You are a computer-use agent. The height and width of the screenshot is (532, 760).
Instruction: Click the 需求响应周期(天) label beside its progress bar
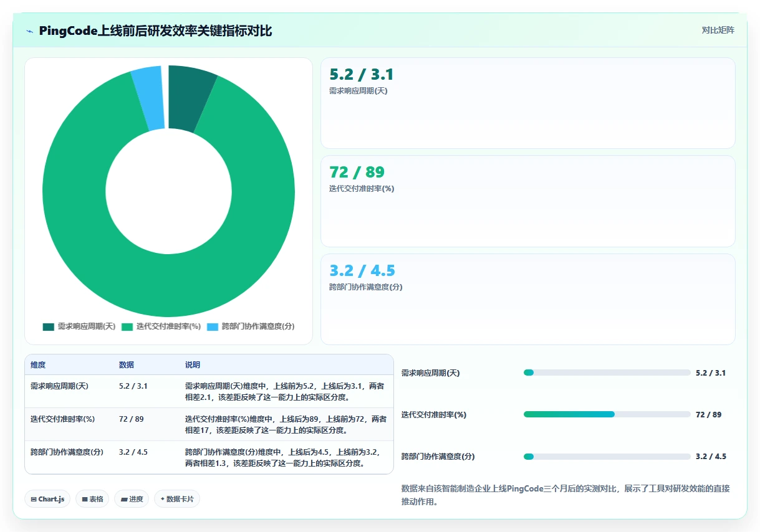coord(431,373)
